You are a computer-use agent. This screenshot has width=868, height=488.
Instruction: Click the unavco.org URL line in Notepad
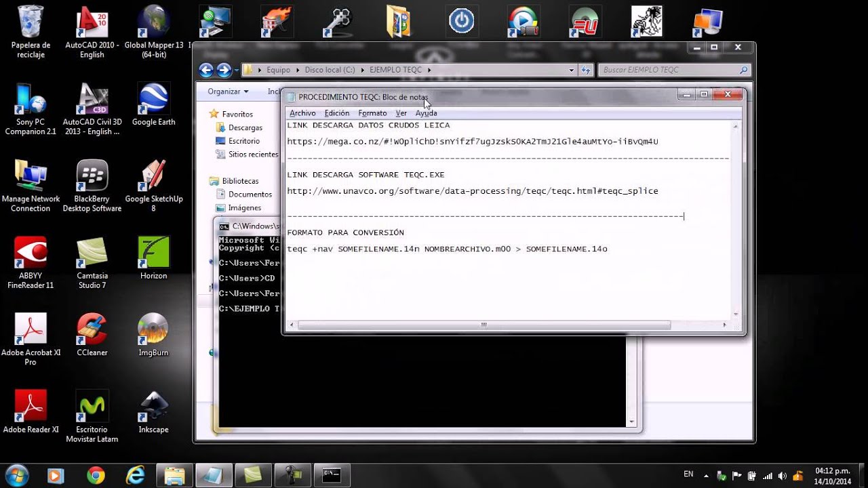click(473, 191)
